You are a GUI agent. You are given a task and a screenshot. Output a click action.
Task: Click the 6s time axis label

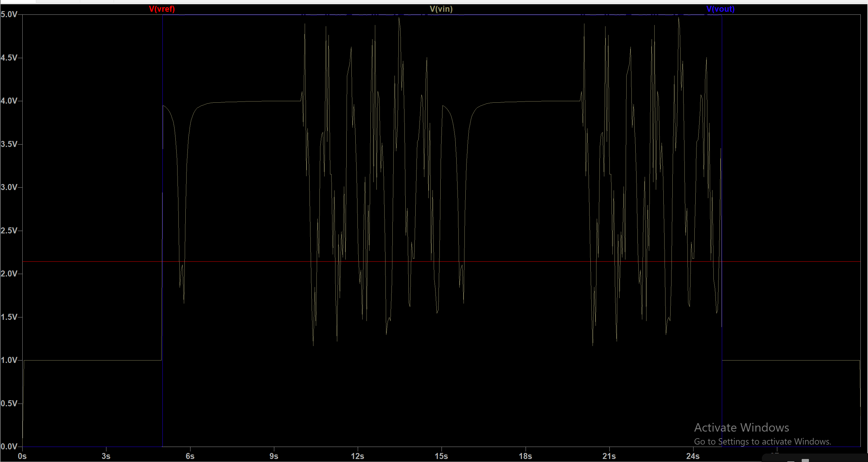pos(190,456)
